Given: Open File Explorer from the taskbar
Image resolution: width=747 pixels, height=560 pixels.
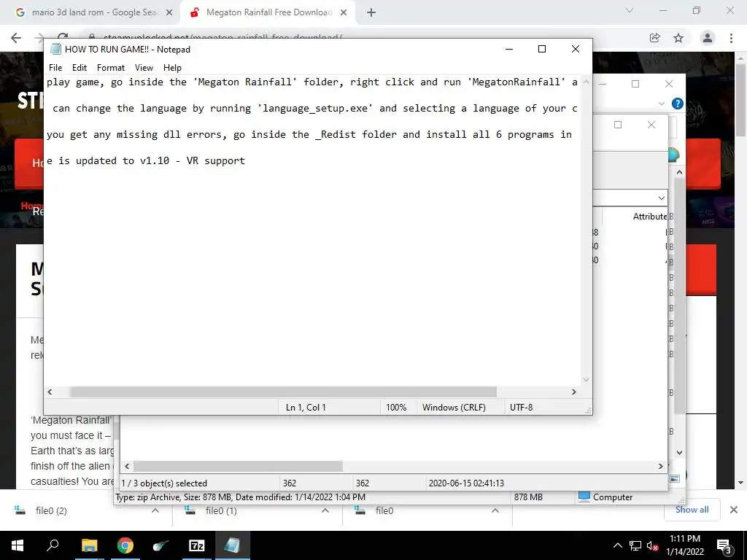Looking at the screenshot, I should [89, 545].
